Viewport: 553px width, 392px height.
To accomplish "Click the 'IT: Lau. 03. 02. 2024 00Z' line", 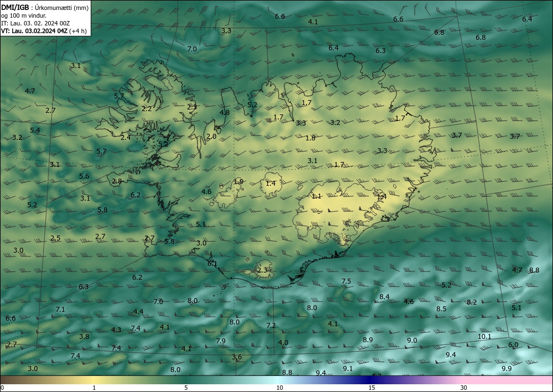I will click(x=35, y=23).
